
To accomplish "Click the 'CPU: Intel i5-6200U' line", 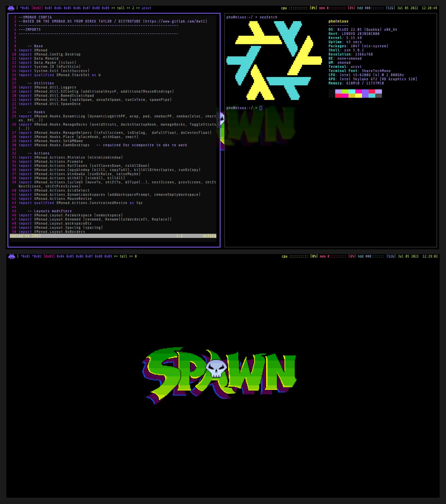I will (x=366, y=75).
